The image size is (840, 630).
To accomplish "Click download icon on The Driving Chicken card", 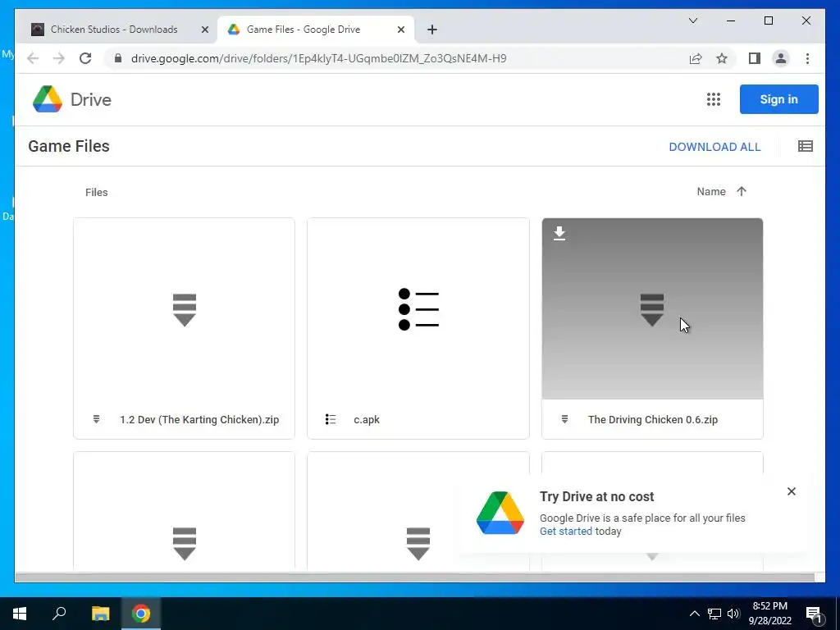I will point(559,233).
